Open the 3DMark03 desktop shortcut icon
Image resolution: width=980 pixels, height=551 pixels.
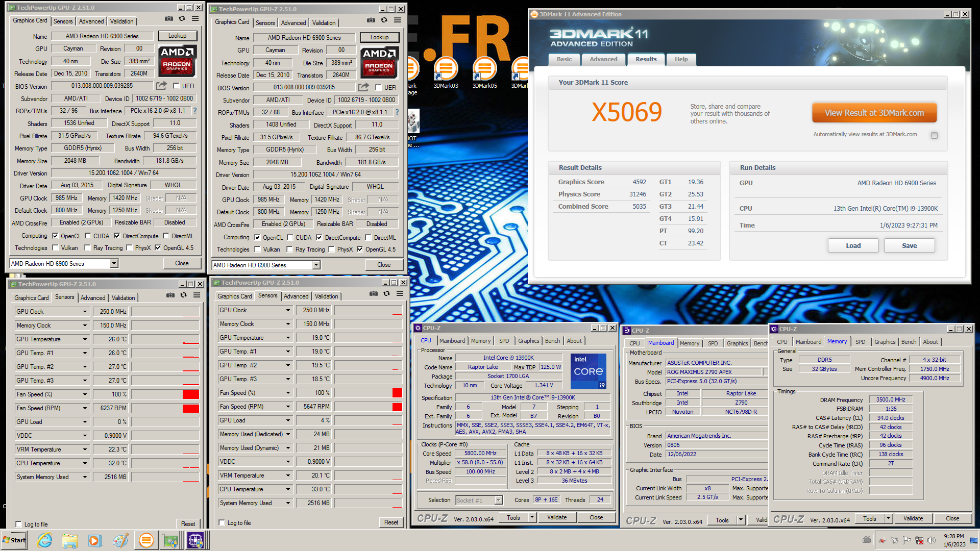(x=446, y=73)
